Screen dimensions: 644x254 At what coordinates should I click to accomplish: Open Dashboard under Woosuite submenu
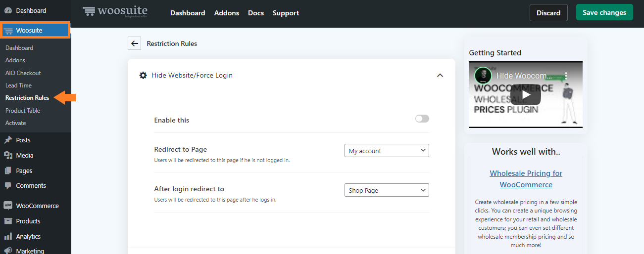[x=19, y=48]
